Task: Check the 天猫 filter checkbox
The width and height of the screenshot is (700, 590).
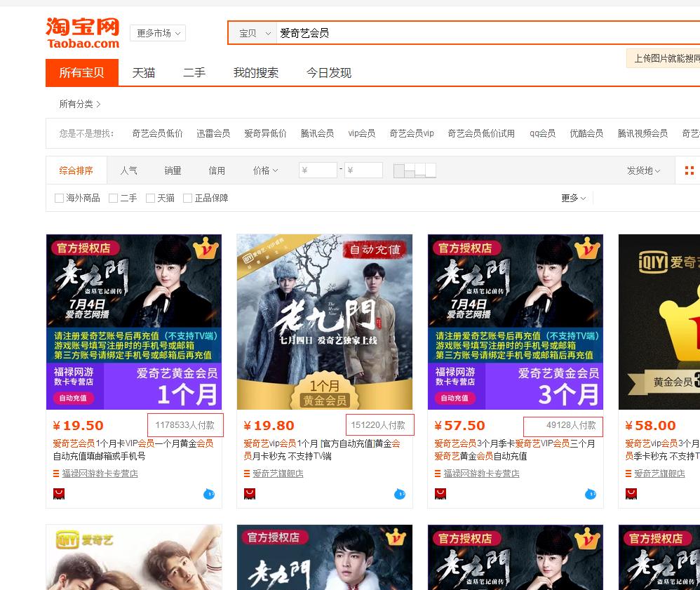Action: tap(150, 198)
